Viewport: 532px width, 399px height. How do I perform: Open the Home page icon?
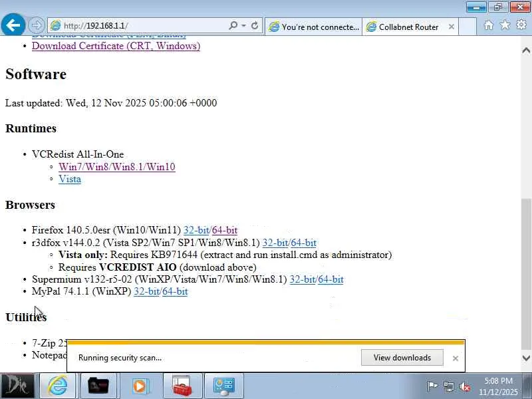coord(489,25)
